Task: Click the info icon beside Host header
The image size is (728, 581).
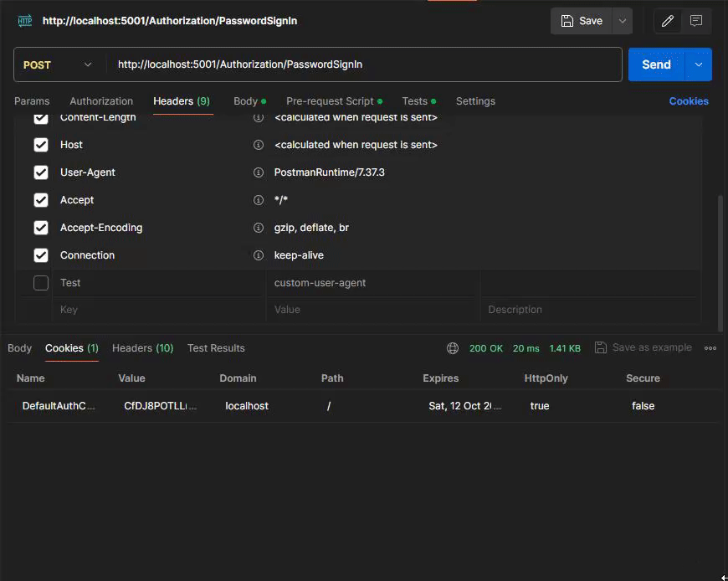Action: tap(259, 145)
